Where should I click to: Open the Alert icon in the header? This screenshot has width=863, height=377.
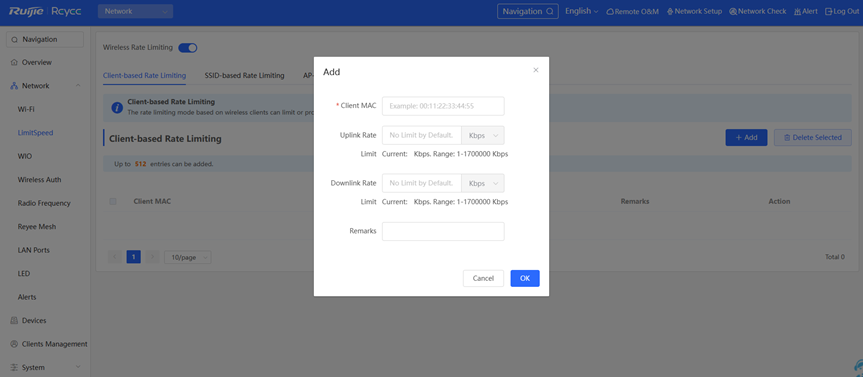coord(798,12)
